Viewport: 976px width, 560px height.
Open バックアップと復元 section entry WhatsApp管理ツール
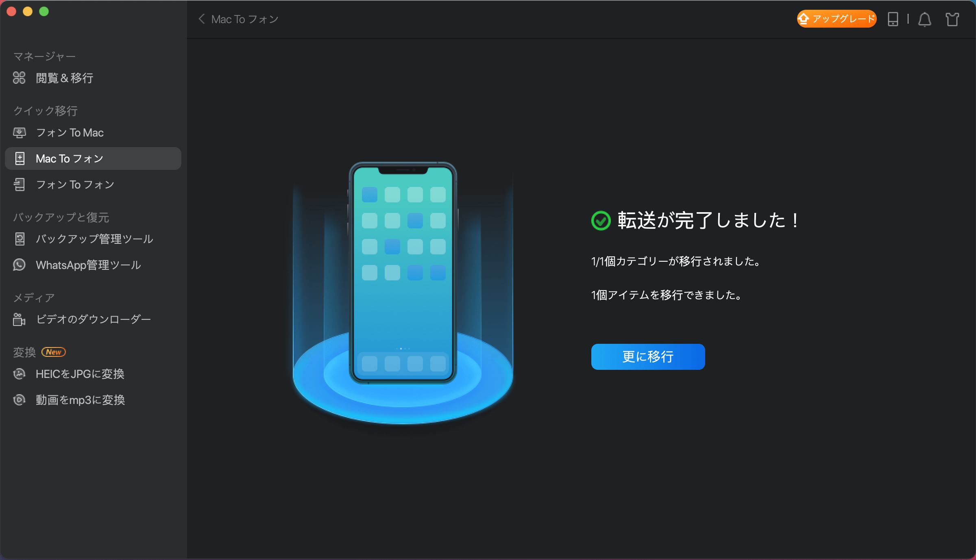[88, 265]
